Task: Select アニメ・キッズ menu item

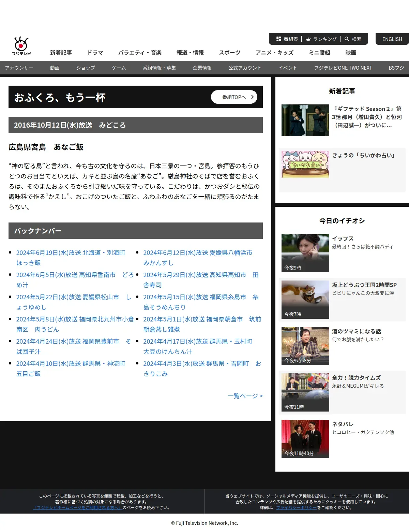Action: pyautogui.click(x=275, y=53)
